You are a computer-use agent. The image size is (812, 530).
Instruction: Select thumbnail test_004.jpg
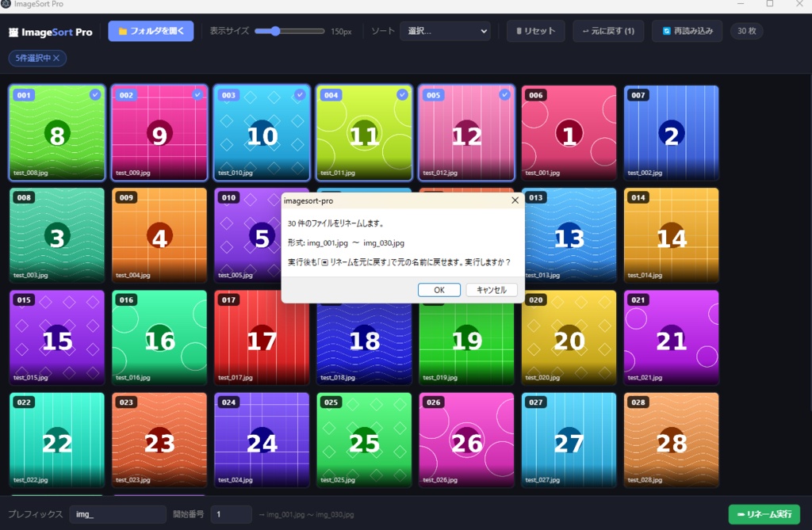point(159,235)
